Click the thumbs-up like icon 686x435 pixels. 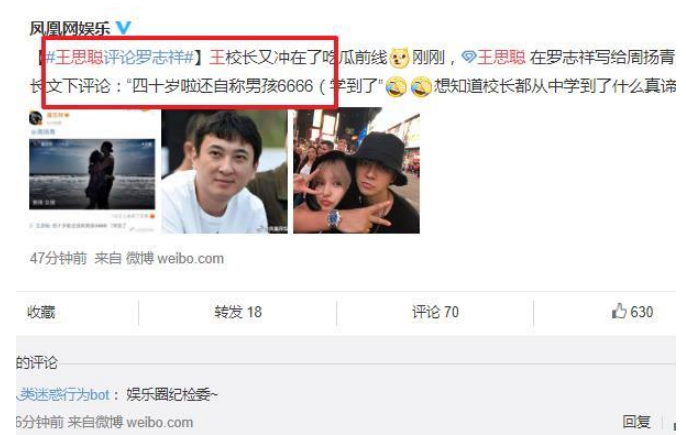click(619, 311)
